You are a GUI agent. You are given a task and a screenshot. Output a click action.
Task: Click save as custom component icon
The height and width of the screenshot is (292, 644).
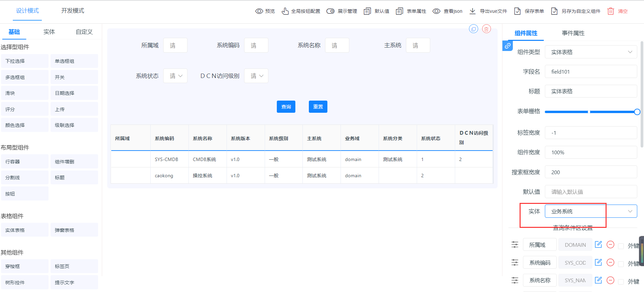[554, 11]
